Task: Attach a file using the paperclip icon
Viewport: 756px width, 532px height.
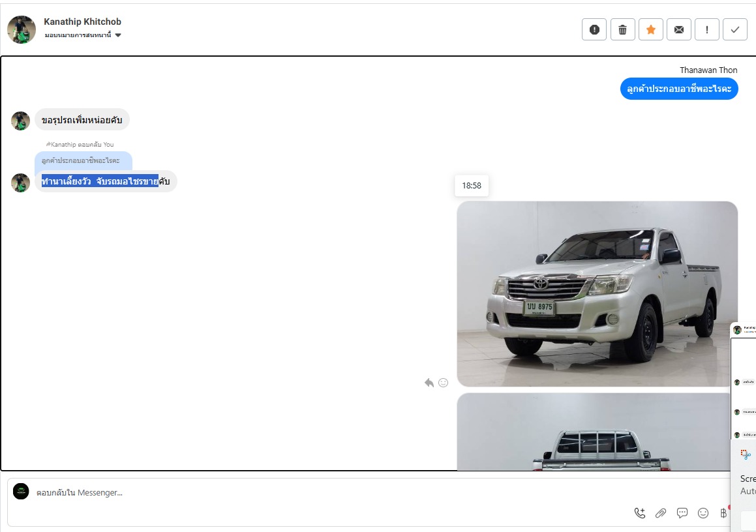Action: [x=661, y=513]
